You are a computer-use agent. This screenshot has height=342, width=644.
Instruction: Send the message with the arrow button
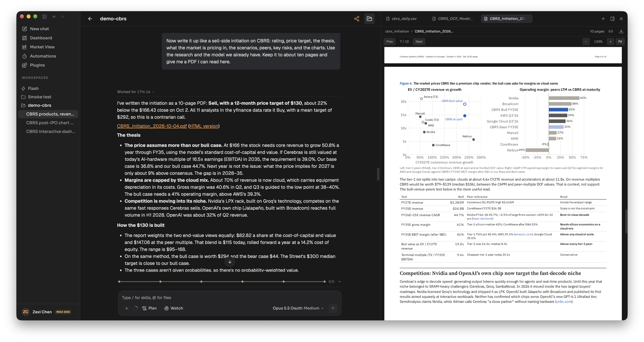(333, 308)
